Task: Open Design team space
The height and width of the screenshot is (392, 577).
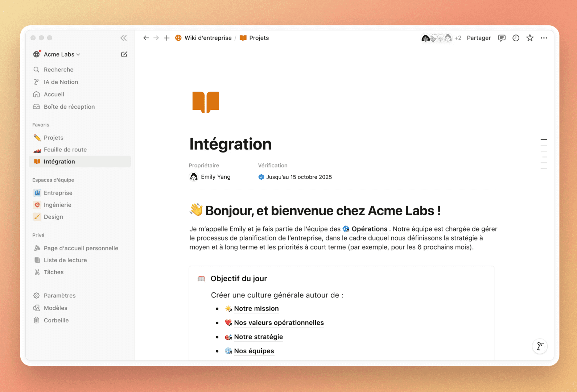Action: pos(80,217)
